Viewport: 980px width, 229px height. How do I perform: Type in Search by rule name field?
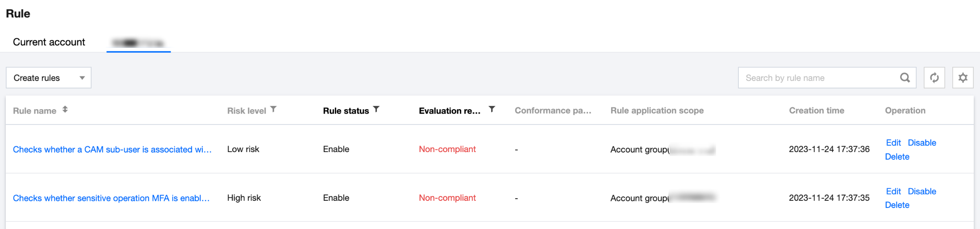click(817, 78)
